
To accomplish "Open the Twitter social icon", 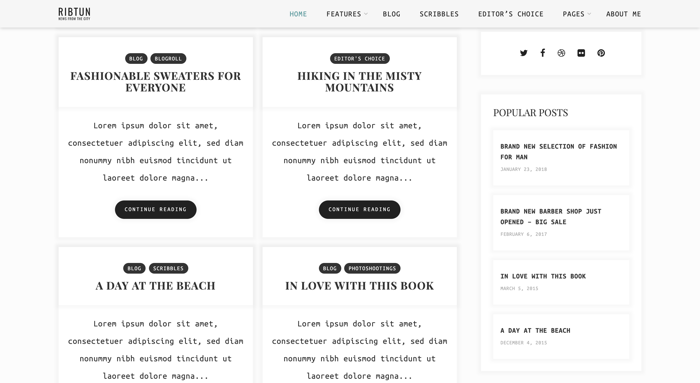I will click(x=524, y=53).
